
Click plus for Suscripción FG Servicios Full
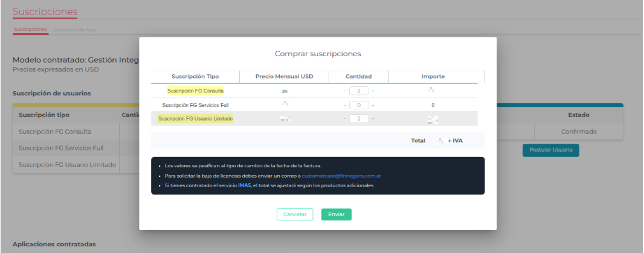[373, 105]
